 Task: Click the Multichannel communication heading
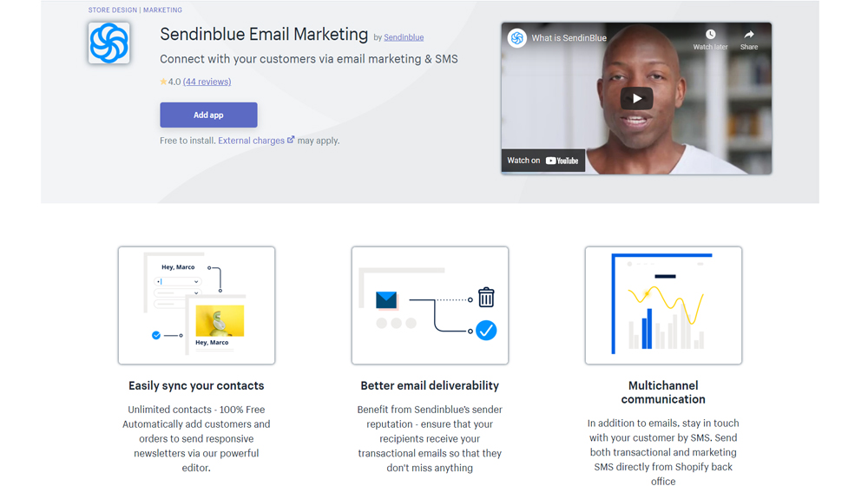[x=663, y=392]
